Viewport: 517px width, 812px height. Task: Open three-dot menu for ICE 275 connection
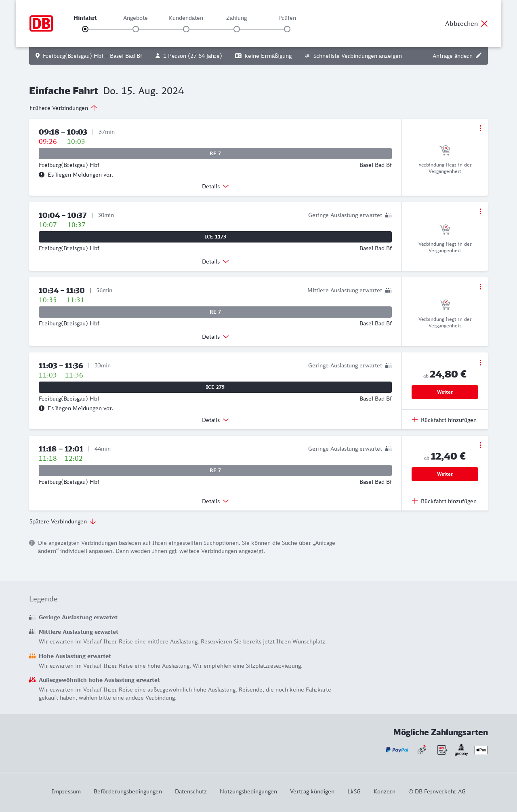[x=480, y=363]
